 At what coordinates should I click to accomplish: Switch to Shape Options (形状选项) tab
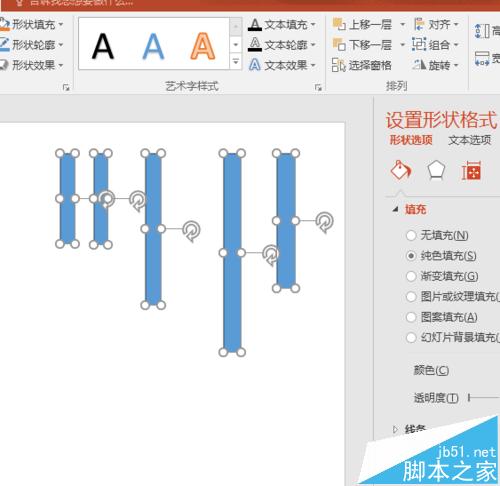coord(411,140)
